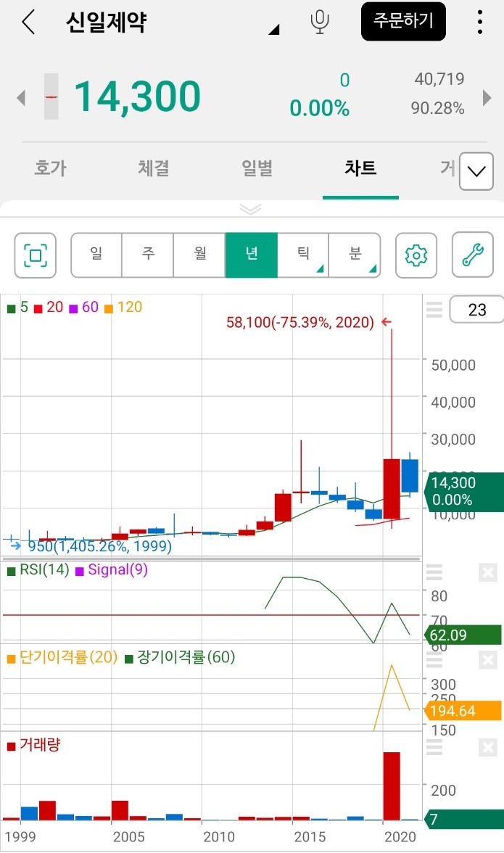The width and height of the screenshot is (504, 853).
Task: Tap the 14,300 price axis tag
Action: tap(464, 491)
